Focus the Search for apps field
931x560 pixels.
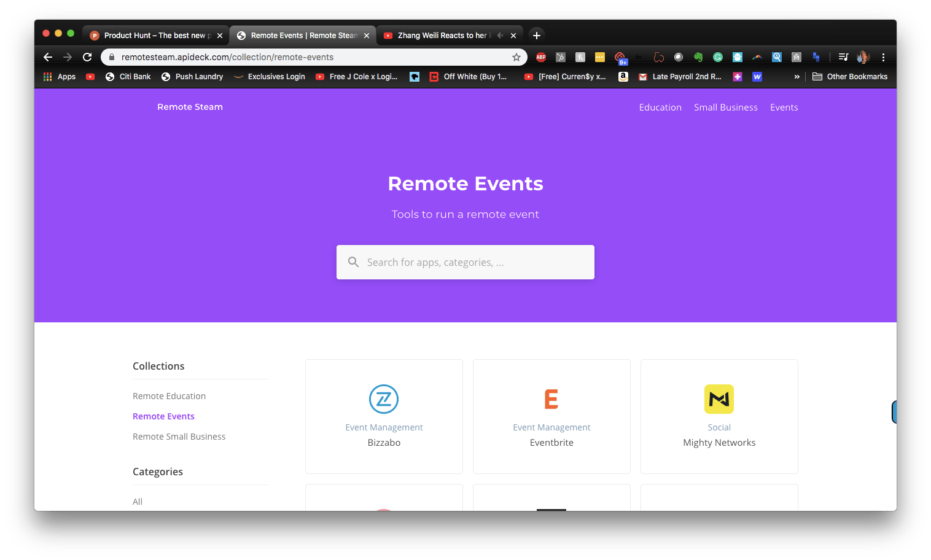(x=465, y=262)
